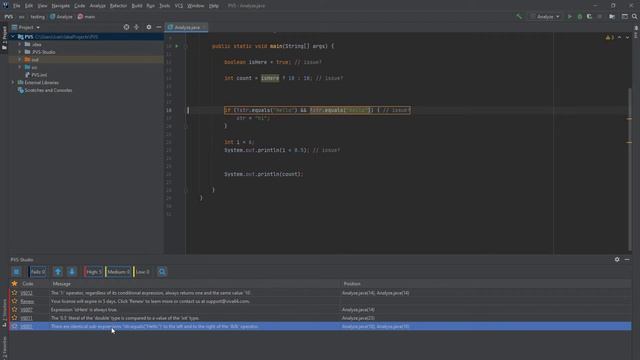Run the Analyze configuration
The height and width of the screenshot is (360, 640).
[570, 17]
